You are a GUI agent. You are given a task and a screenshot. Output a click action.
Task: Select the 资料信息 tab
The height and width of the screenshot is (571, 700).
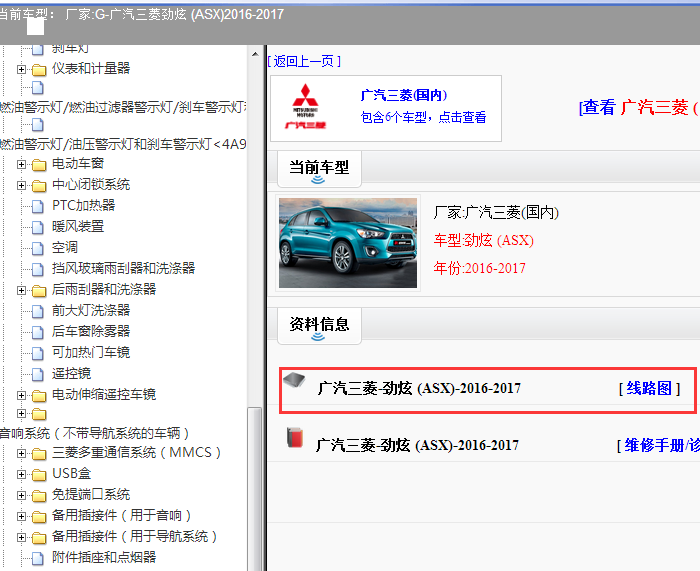(x=319, y=325)
